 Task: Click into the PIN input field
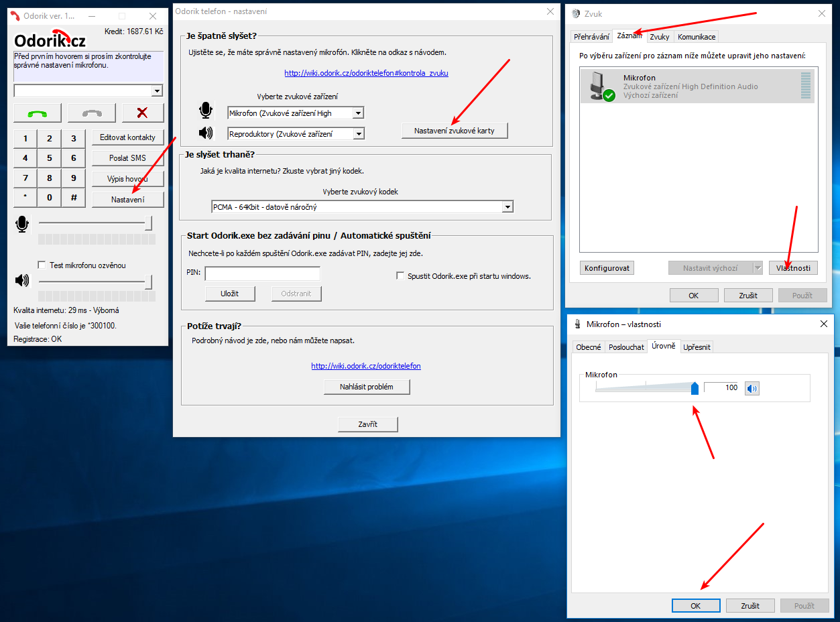coord(262,273)
